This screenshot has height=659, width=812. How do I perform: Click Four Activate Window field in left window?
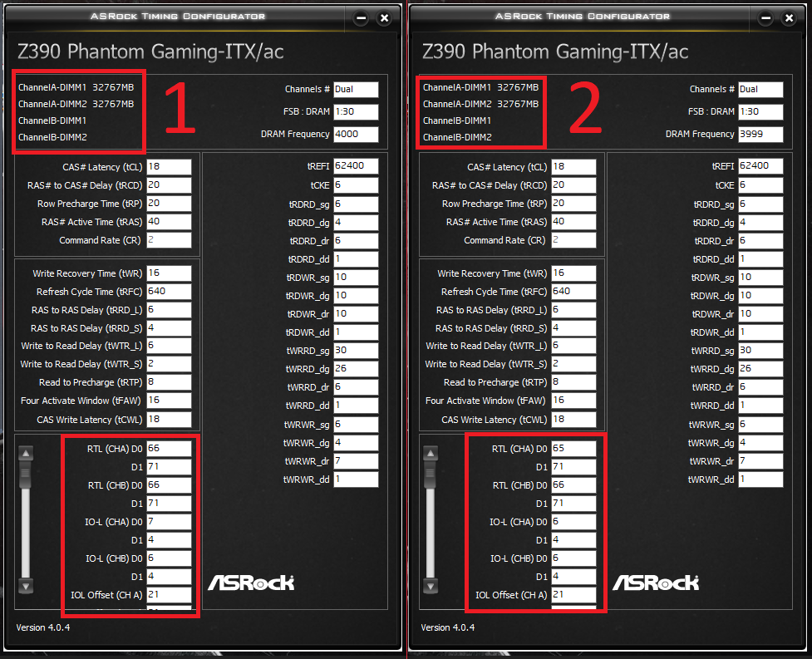(x=169, y=401)
